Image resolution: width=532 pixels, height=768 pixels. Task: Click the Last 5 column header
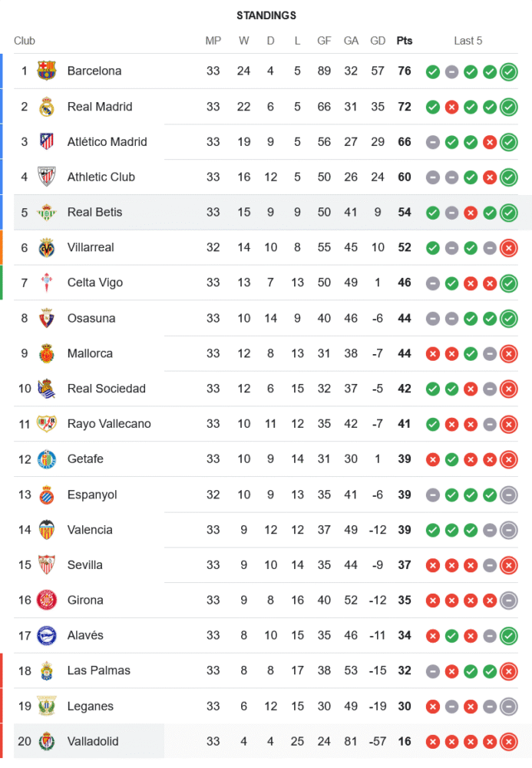[x=468, y=41]
